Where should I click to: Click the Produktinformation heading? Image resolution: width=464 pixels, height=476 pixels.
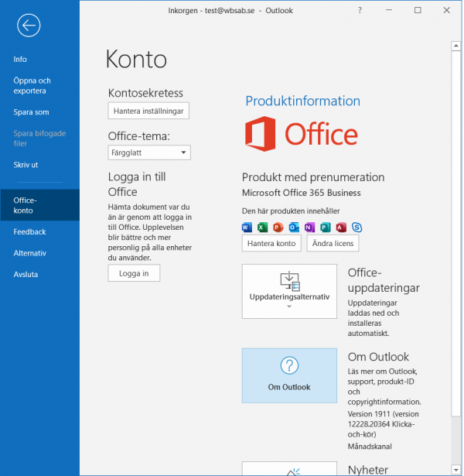(x=302, y=101)
